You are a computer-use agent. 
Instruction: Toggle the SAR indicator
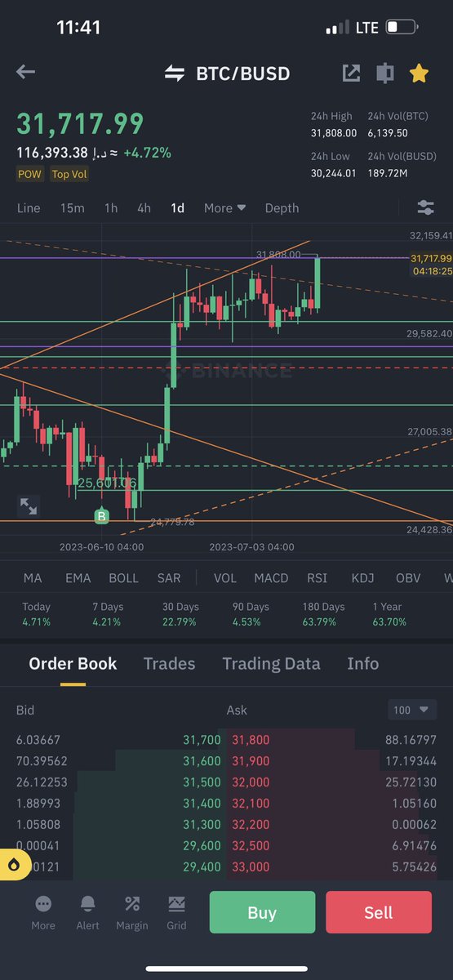[x=169, y=577]
